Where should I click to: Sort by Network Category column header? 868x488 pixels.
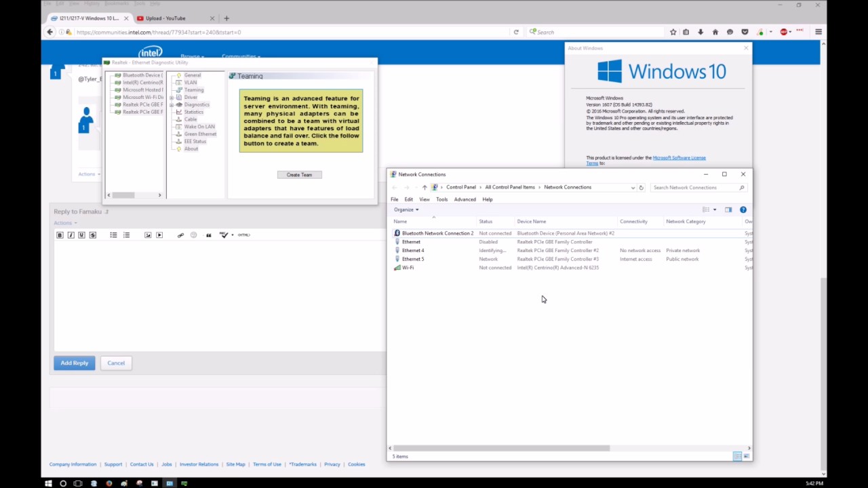click(x=686, y=222)
